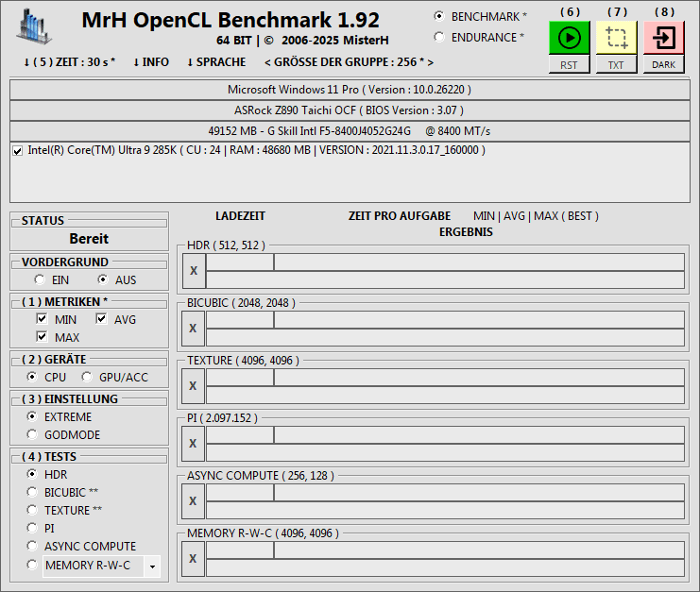Click the X button in HDR row
The height and width of the screenshot is (592, 700).
[x=194, y=271]
